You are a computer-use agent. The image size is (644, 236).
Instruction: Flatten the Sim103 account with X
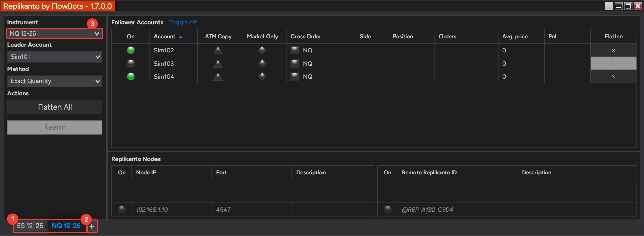(x=613, y=64)
